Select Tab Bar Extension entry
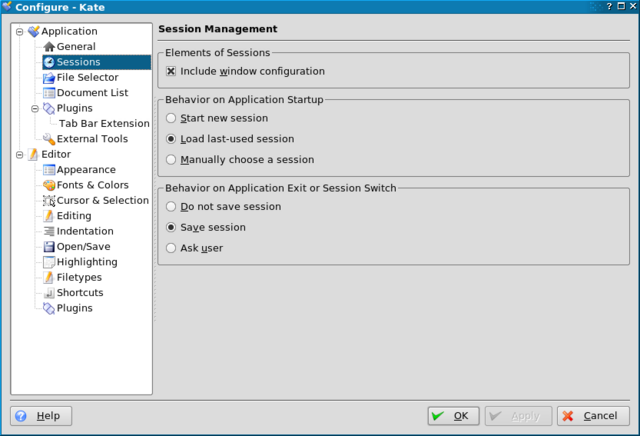Screen dimensions: 640x436 (x=104, y=124)
